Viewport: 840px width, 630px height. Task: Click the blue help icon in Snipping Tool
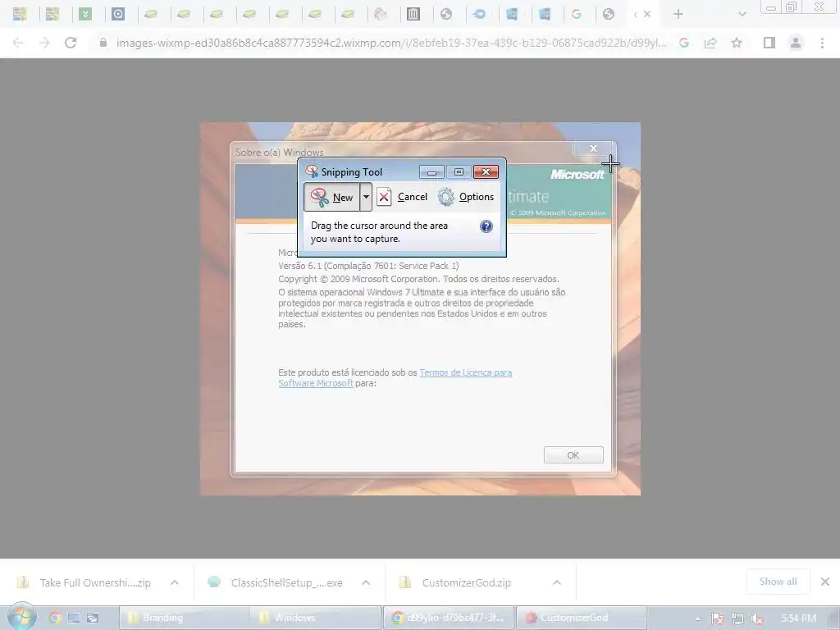click(486, 226)
